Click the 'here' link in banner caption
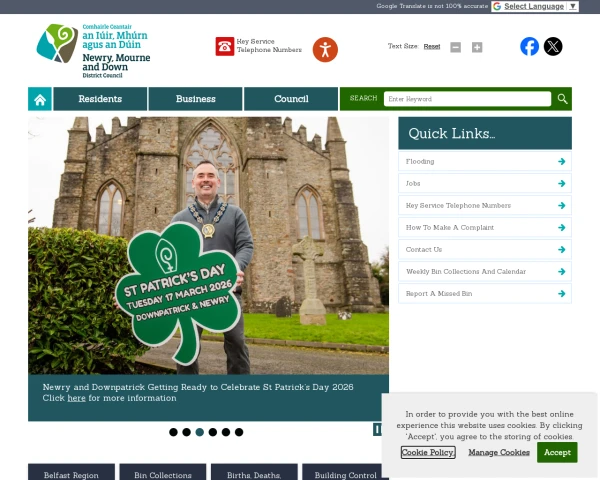This screenshot has width=600, height=480. pos(77,398)
